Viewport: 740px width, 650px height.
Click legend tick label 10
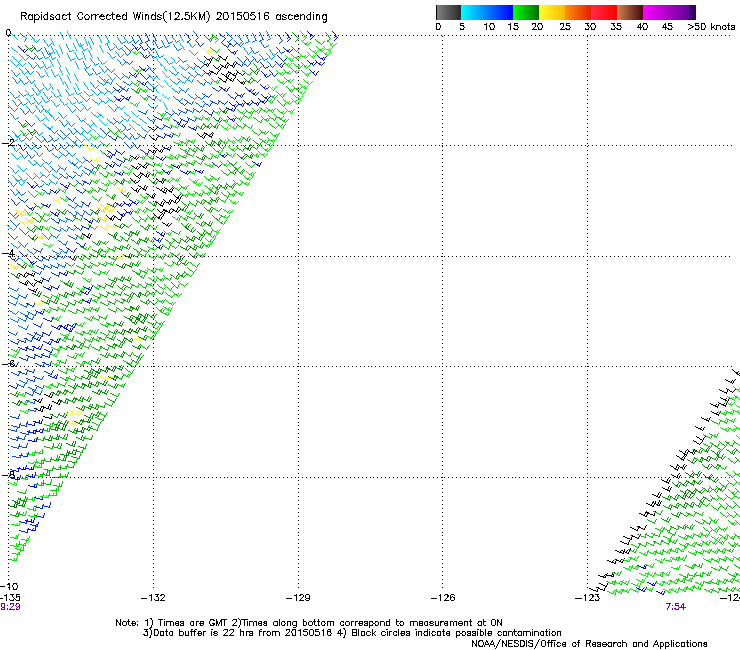point(489,27)
